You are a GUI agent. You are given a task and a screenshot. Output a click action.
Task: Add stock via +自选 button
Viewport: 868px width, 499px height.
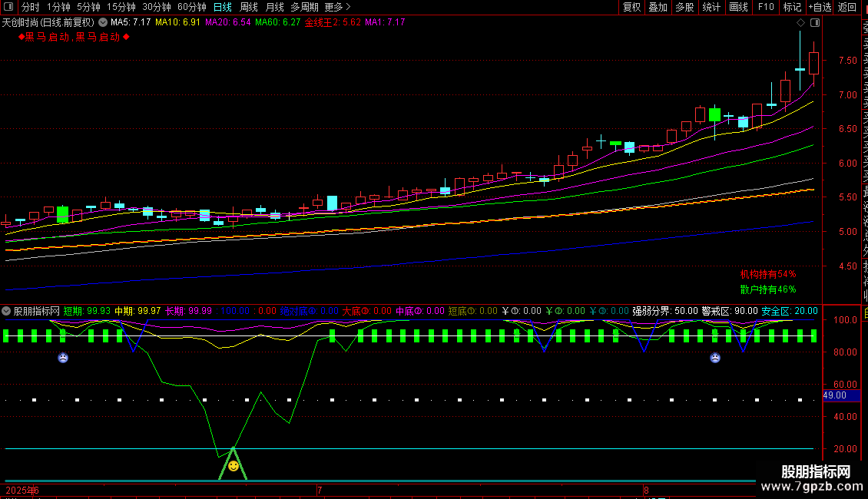[x=819, y=7]
